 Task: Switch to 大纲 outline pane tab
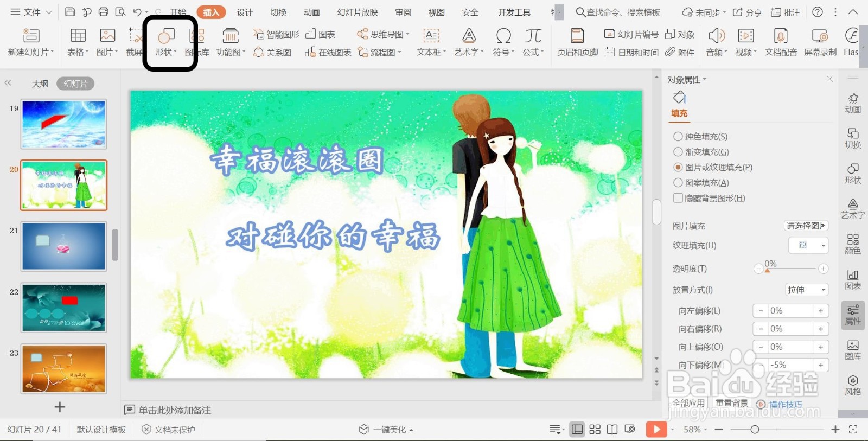pos(40,84)
